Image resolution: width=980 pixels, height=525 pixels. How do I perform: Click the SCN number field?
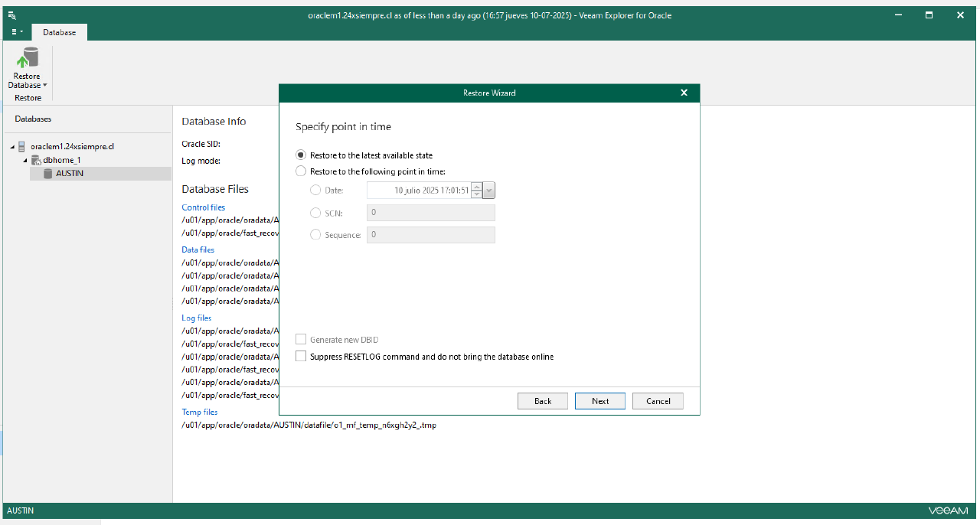[431, 213]
